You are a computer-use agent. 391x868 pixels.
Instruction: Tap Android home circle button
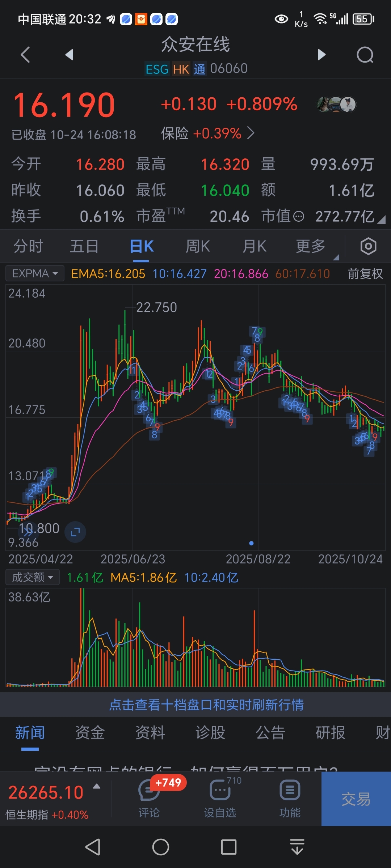point(161,847)
